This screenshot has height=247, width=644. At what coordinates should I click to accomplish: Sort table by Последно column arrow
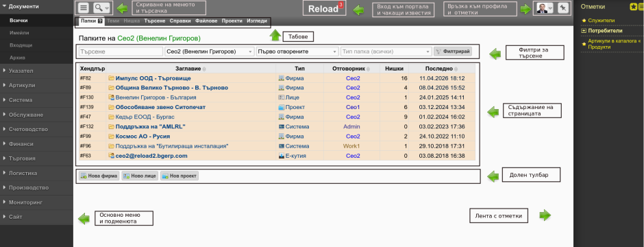point(456,69)
